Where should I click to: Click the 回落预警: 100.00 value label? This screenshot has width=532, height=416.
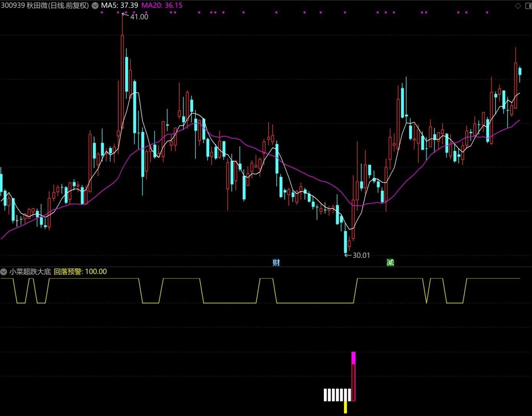coord(80,272)
